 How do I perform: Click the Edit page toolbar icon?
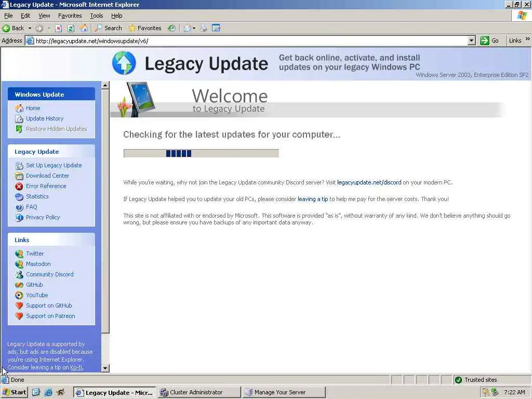[216, 28]
